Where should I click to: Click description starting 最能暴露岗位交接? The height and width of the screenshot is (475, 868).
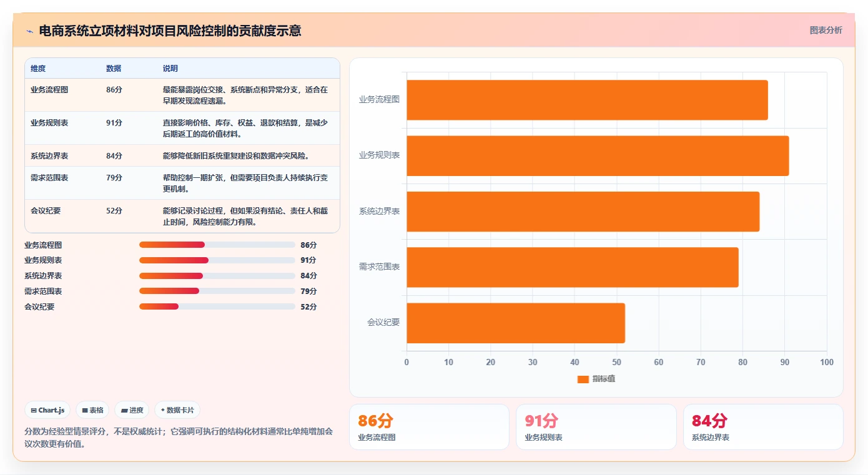point(245,95)
